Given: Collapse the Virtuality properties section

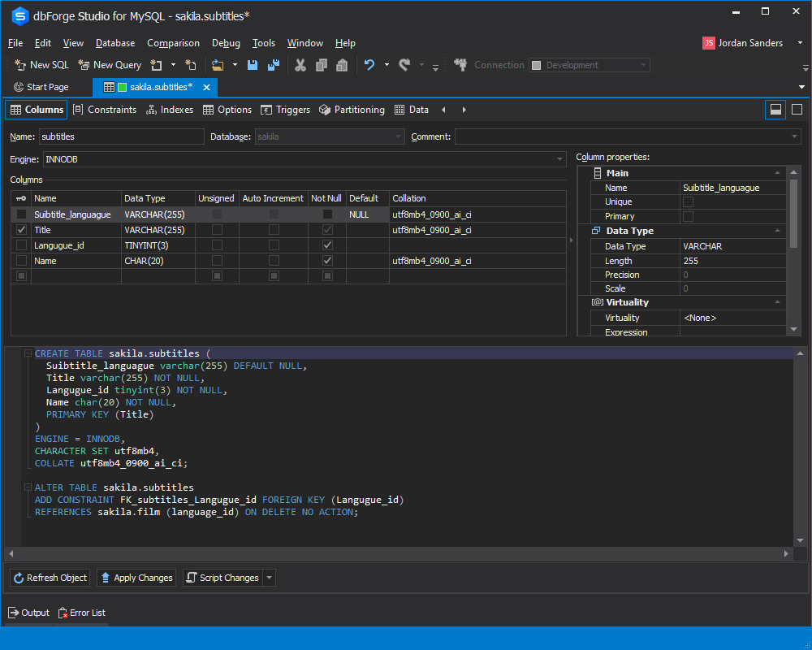Looking at the screenshot, I should pyautogui.click(x=777, y=301).
